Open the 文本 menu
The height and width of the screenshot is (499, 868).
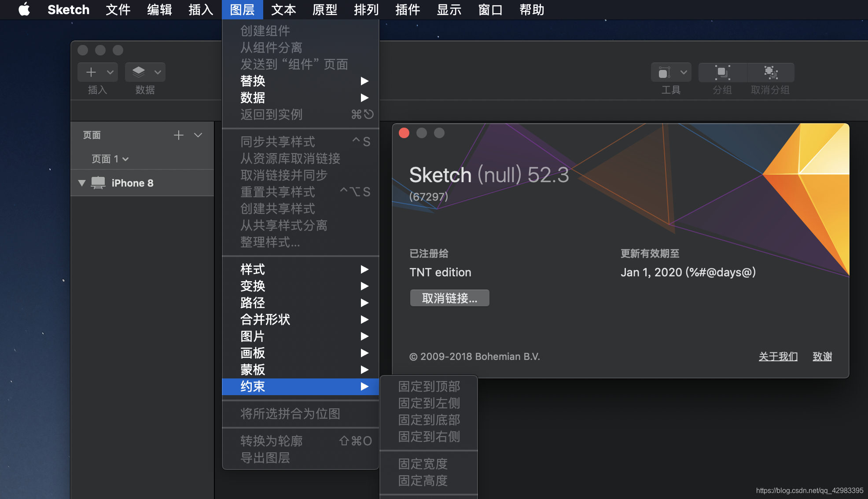[283, 9]
